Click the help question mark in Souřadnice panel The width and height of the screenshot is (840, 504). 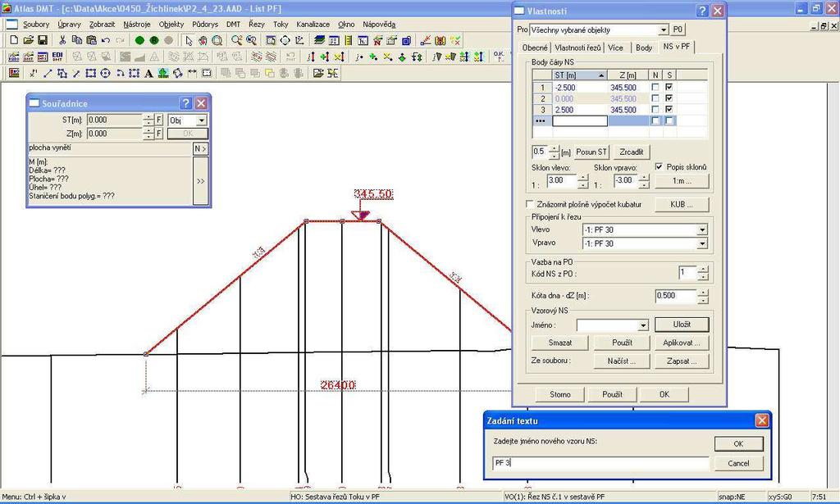tap(186, 103)
